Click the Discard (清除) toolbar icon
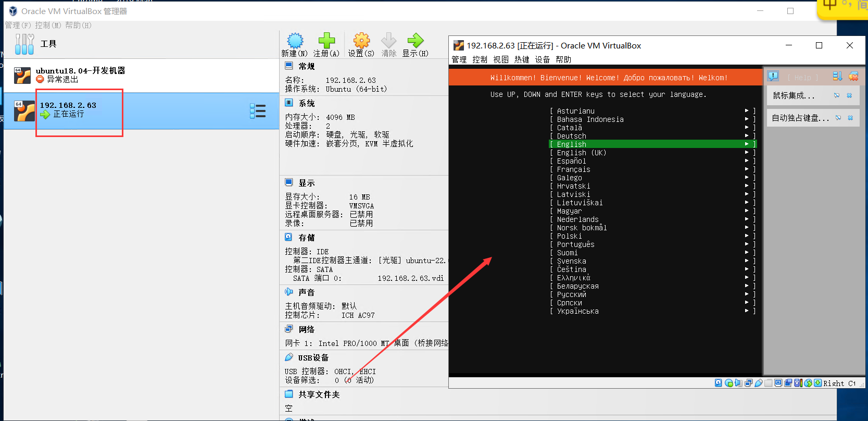The width and height of the screenshot is (868, 421). click(388, 40)
